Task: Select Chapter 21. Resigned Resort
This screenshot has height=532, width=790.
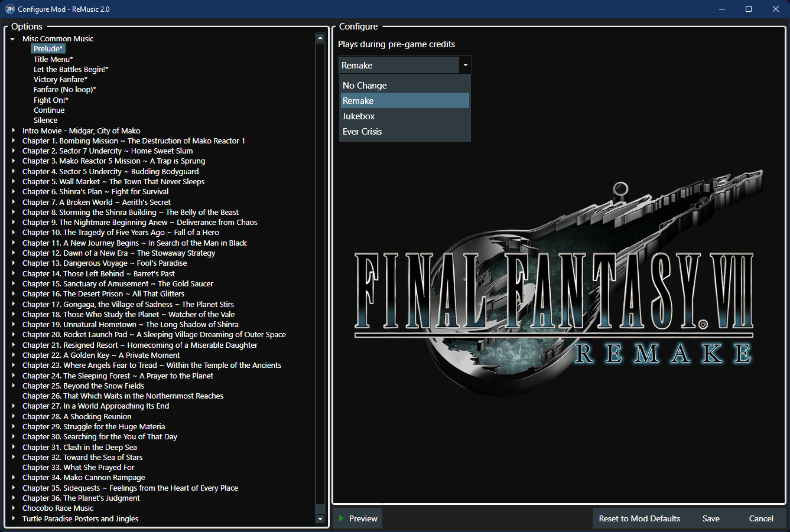Action: click(140, 345)
